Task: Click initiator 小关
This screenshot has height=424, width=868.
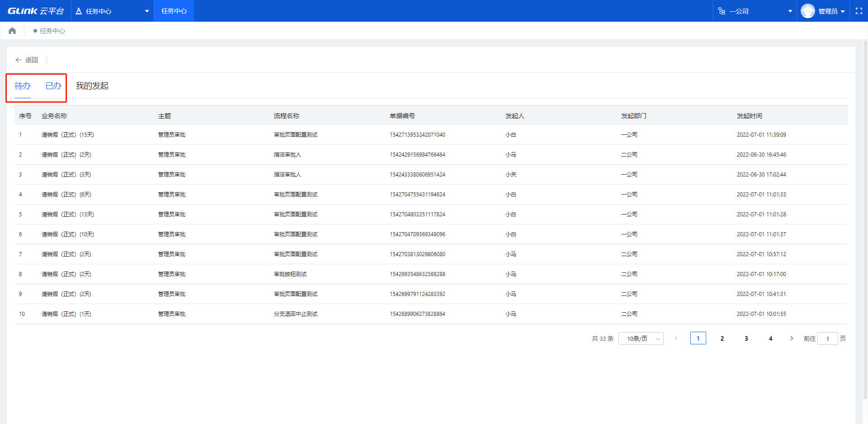Action: pos(511,175)
